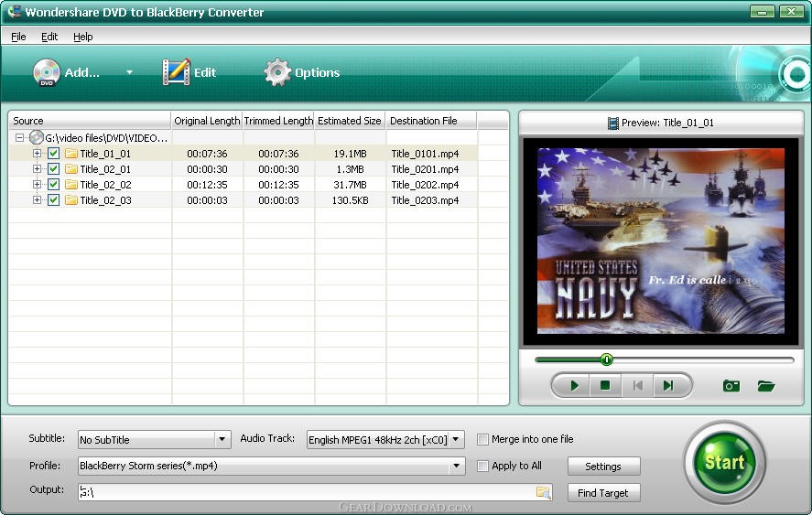Uncheck the Title_02_01 checkbox
812x515 pixels.
click(53, 168)
